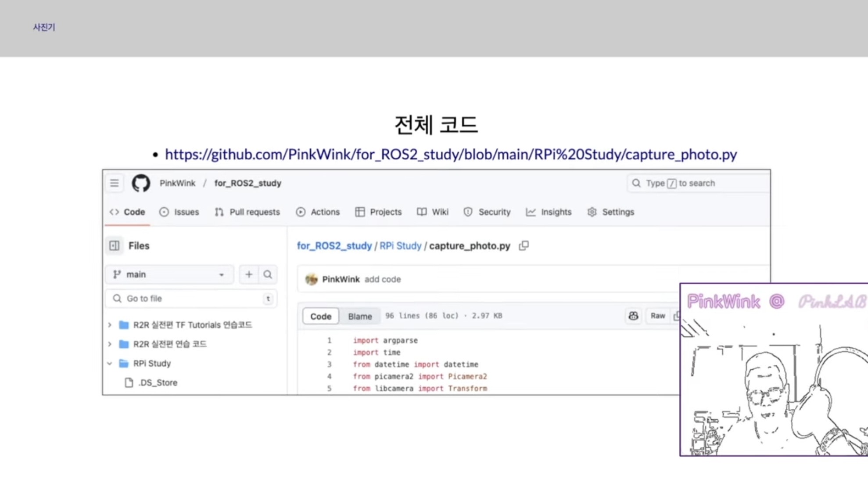Select the Code view toggle

pos(321,316)
